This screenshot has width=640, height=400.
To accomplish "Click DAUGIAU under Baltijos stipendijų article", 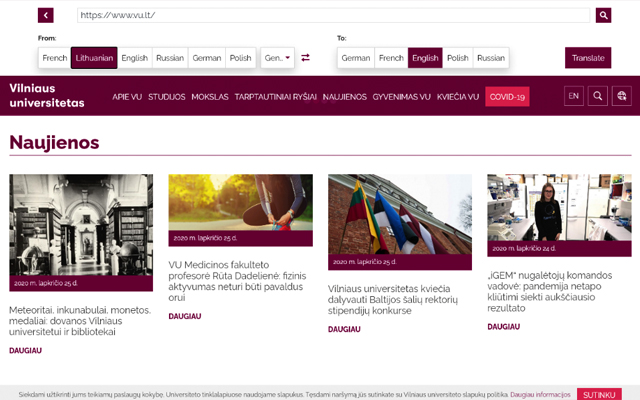I will [344, 329].
